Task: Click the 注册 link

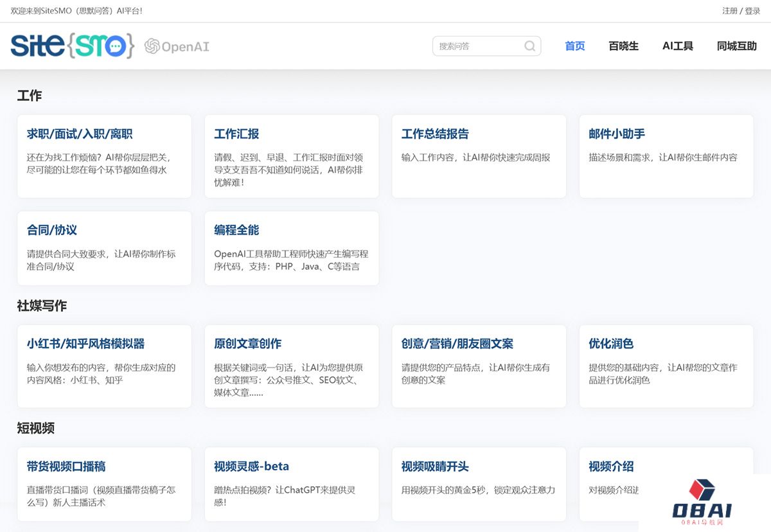Action: click(x=729, y=11)
